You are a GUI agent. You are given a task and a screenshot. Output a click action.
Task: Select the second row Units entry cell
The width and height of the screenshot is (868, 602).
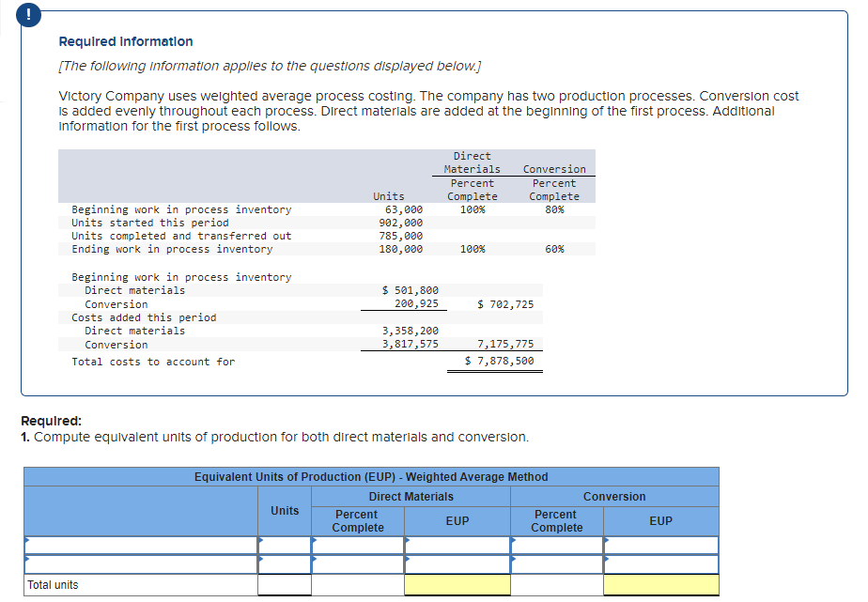click(x=286, y=563)
